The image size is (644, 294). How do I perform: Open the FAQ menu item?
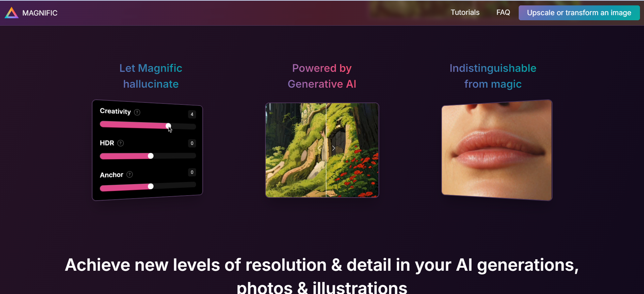[503, 12]
